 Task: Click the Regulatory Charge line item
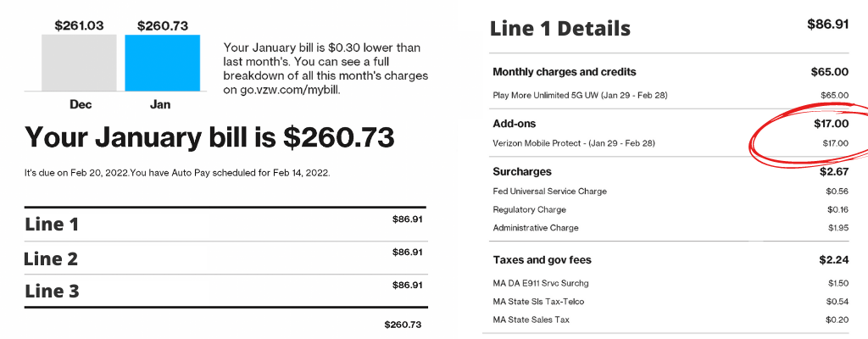point(529,209)
